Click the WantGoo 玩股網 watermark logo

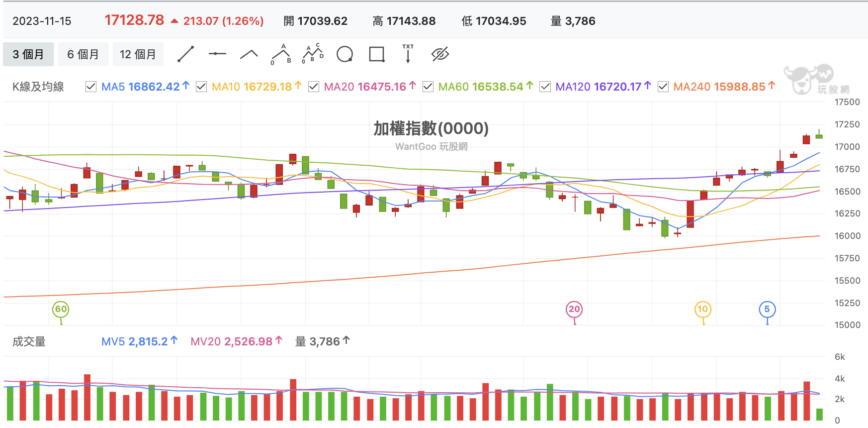pyautogui.click(x=816, y=79)
